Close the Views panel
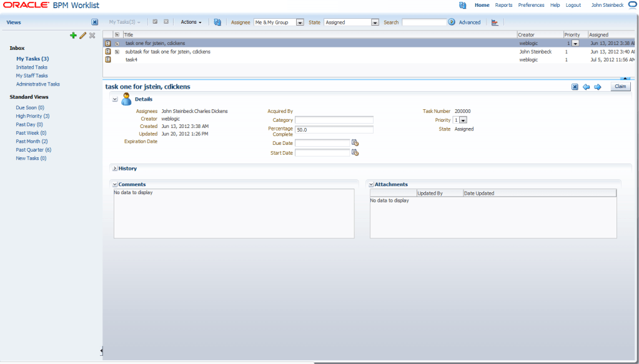Image resolution: width=639 pixels, height=364 pixels. tap(94, 22)
